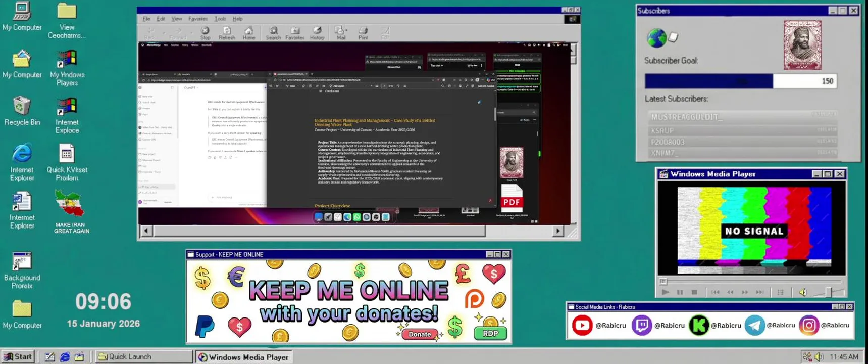Open the Favorites menu in menu bar
Viewport: 868px width, 364px height.
click(x=198, y=19)
